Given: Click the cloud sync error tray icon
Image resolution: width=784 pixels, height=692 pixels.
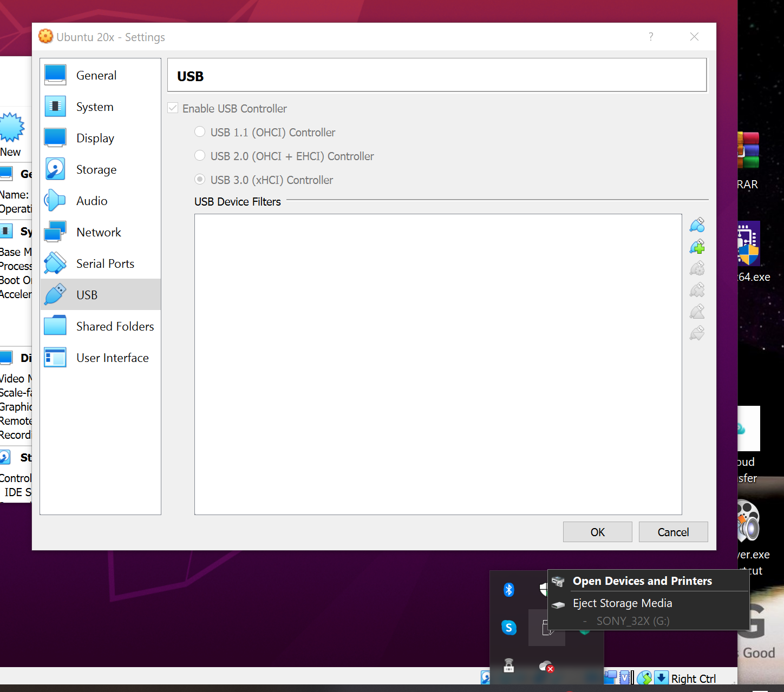Looking at the screenshot, I should pyautogui.click(x=546, y=666).
